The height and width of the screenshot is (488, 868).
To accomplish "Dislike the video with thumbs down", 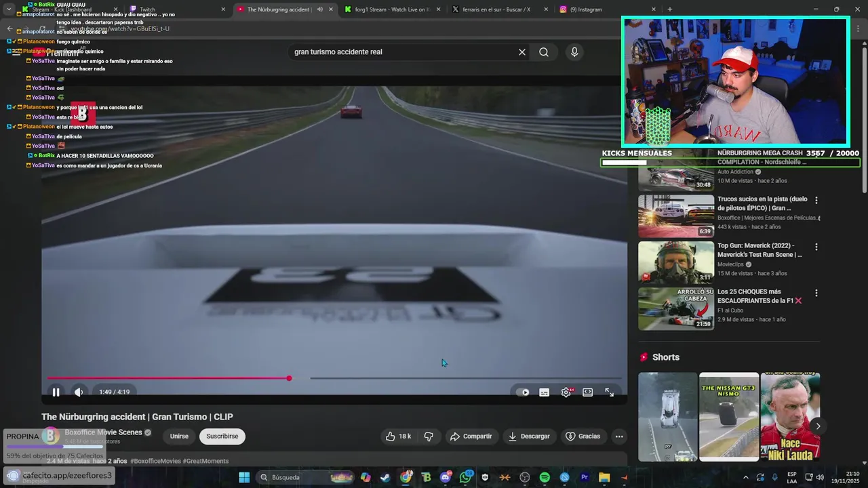I will (x=429, y=436).
